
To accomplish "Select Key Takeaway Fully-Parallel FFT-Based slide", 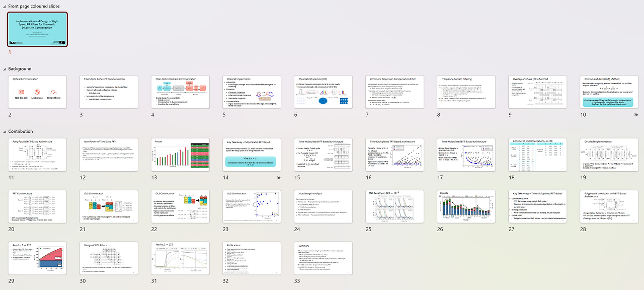I will tap(252, 155).
